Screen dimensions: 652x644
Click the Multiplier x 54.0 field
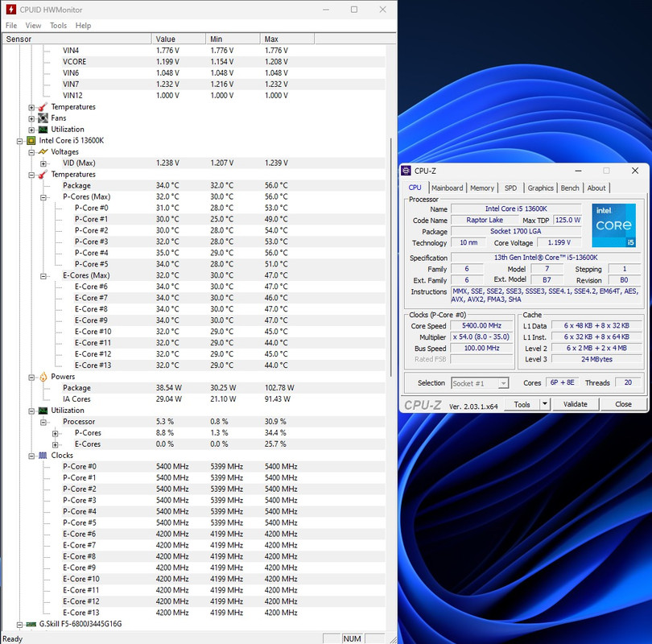pyautogui.click(x=481, y=337)
